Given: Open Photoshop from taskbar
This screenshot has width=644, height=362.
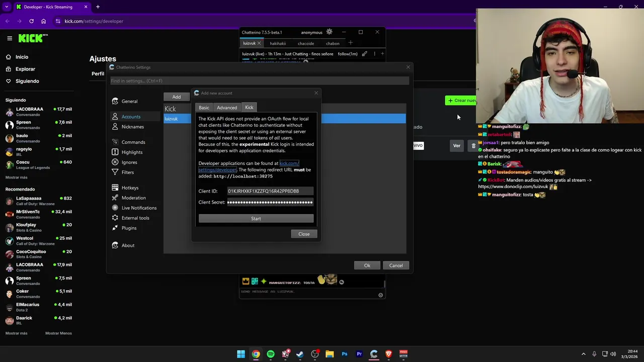Looking at the screenshot, I should (x=344, y=354).
